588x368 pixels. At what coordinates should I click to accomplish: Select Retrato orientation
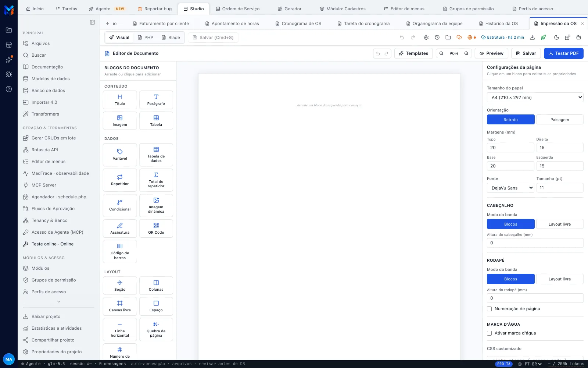pos(510,120)
